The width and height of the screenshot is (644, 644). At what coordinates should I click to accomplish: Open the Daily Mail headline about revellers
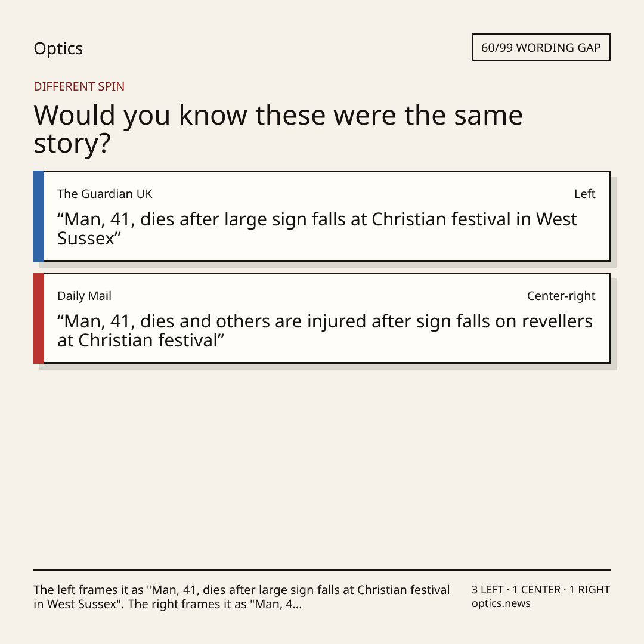(x=325, y=330)
